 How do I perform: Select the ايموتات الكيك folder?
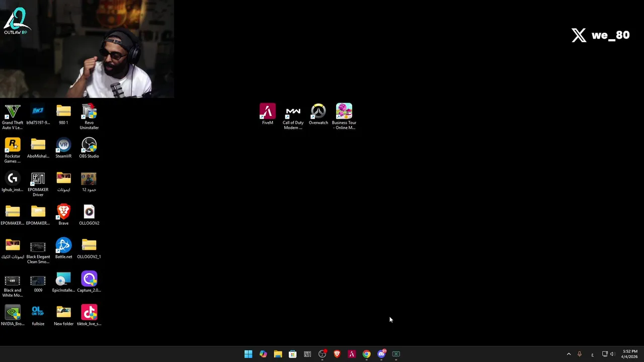click(x=13, y=248)
